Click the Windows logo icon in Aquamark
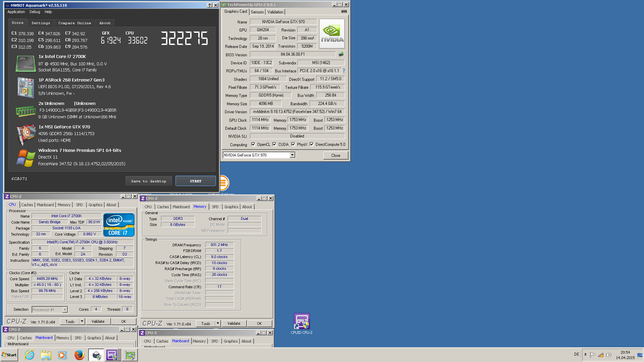 coord(25,158)
